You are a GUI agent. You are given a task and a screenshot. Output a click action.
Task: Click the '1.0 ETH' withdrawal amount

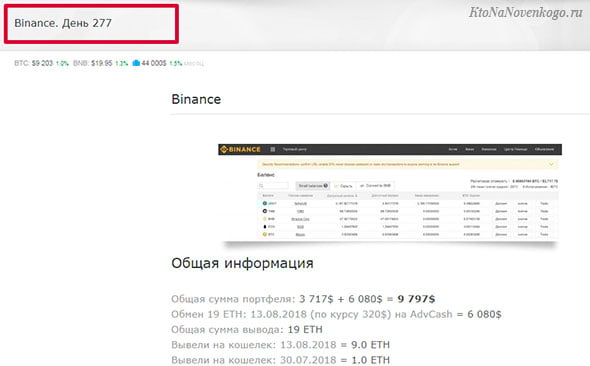point(370,360)
